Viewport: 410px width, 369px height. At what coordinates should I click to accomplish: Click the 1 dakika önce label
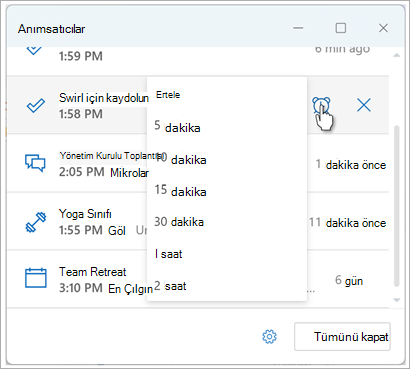[351, 164]
